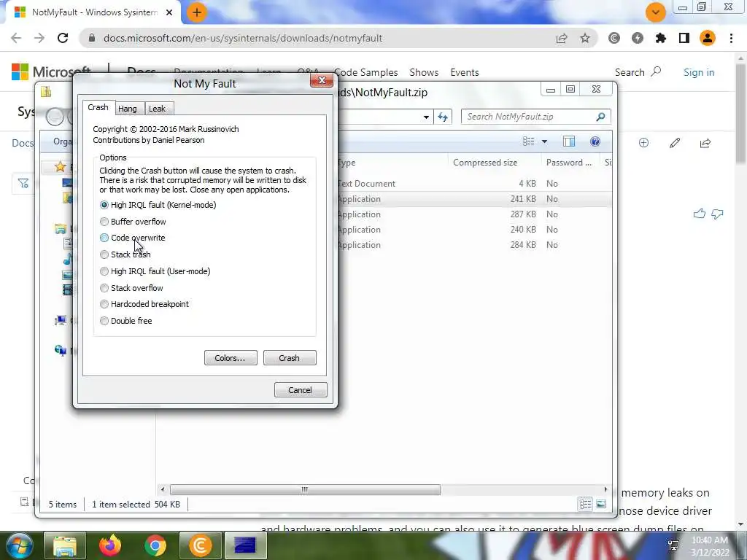747x560 pixels.
Task: Toggle the Chrome side panel icon
Action: (x=684, y=38)
